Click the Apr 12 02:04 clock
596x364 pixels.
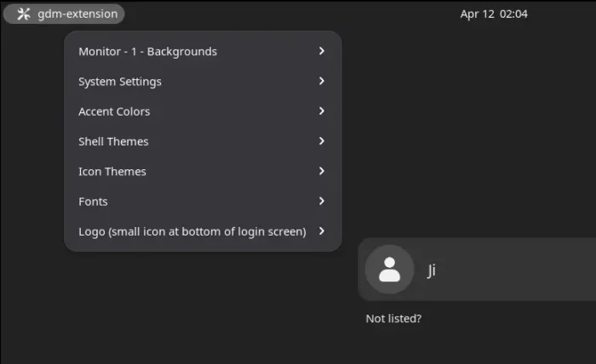[x=494, y=14]
